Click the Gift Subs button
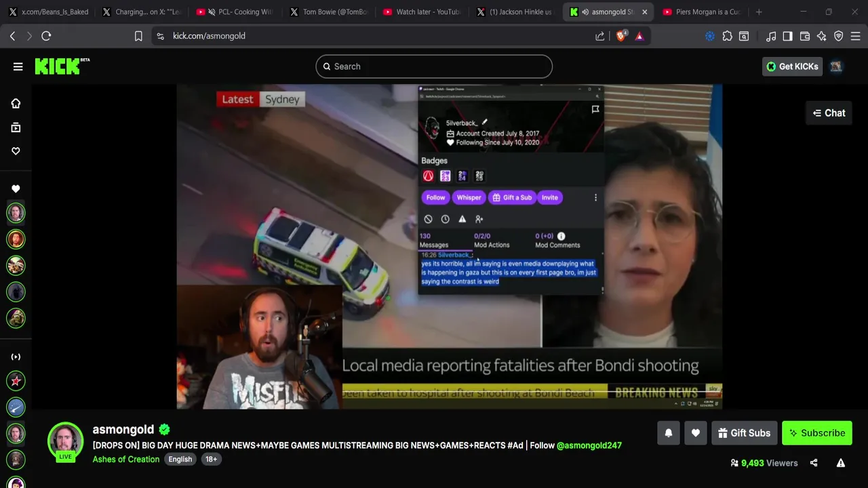This screenshot has width=868, height=488. tap(744, 433)
